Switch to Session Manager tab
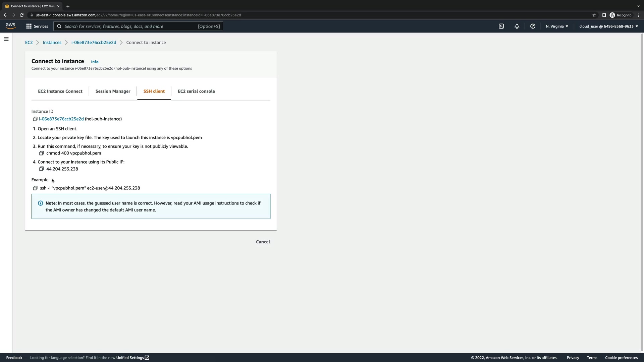644x362 pixels. point(113,91)
